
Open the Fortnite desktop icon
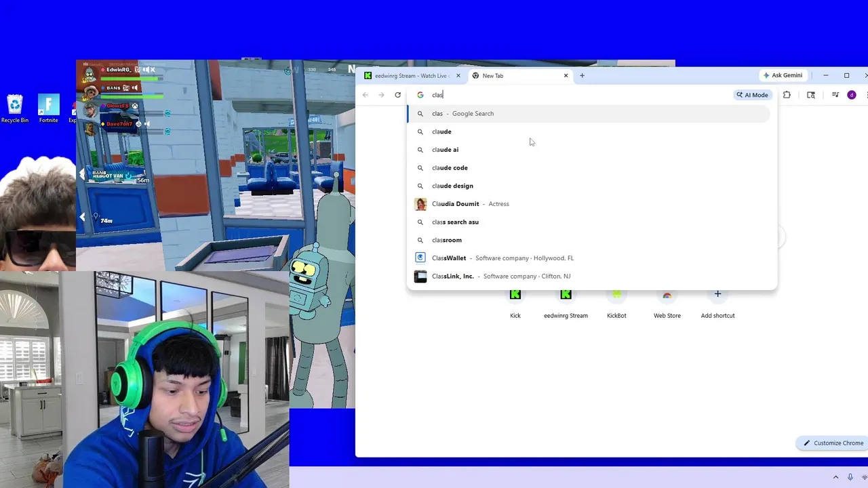48,108
